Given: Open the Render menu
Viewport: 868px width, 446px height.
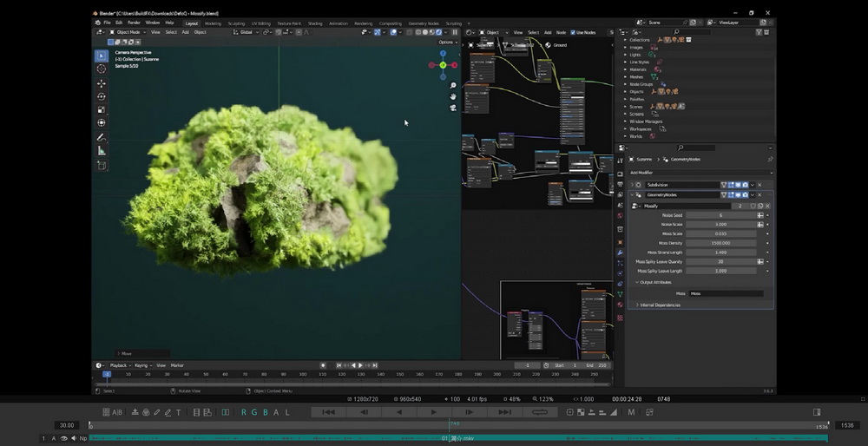Looking at the screenshot, I should tap(134, 23).
